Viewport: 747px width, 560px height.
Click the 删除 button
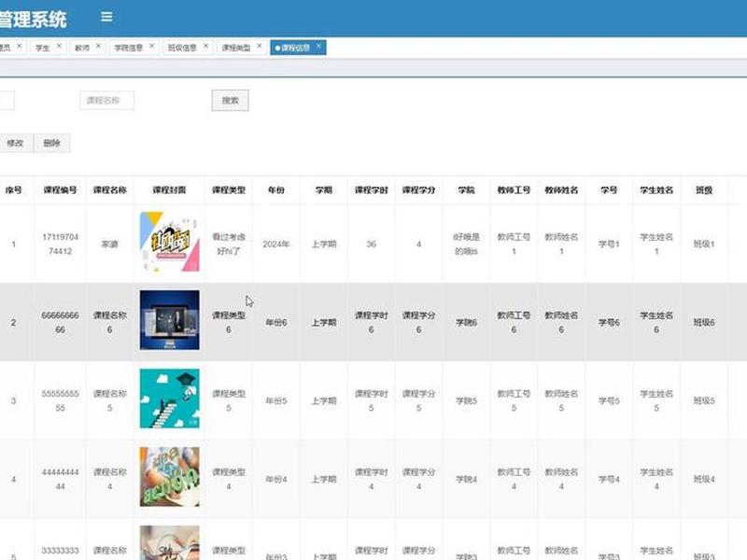point(52,143)
